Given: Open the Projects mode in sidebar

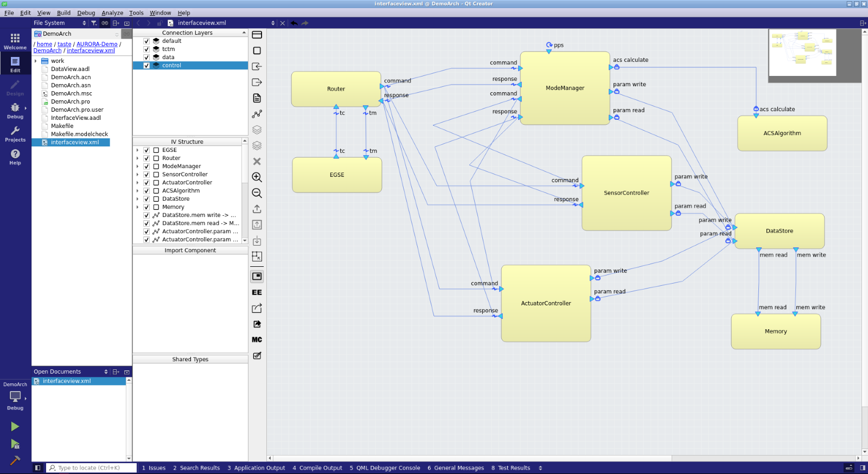Looking at the screenshot, I should 15,133.
